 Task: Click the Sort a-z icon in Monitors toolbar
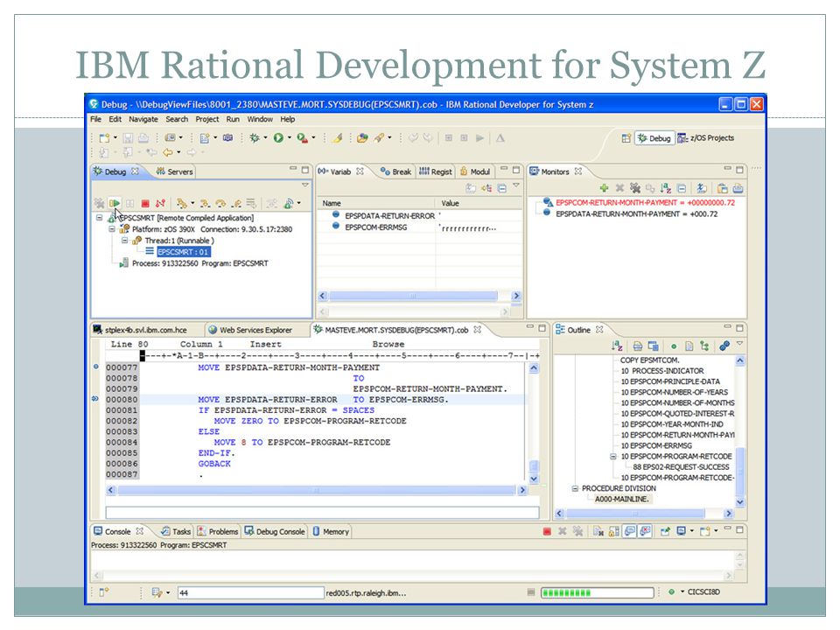(x=666, y=188)
